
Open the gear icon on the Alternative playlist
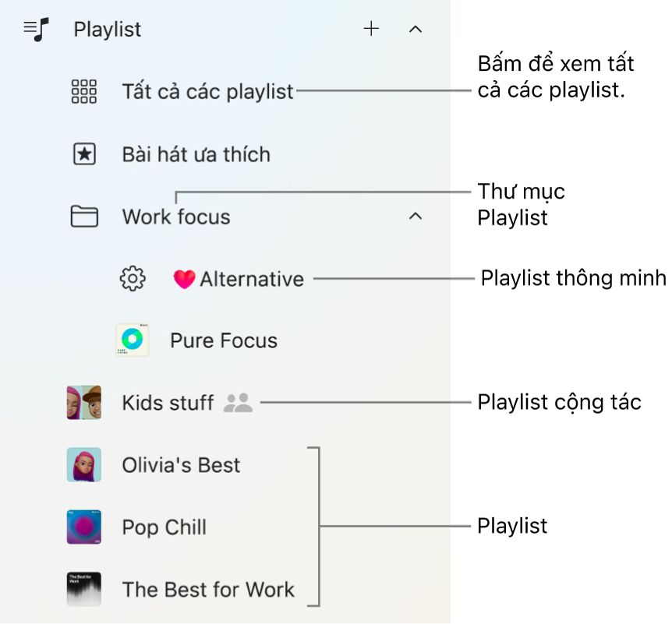[133, 278]
